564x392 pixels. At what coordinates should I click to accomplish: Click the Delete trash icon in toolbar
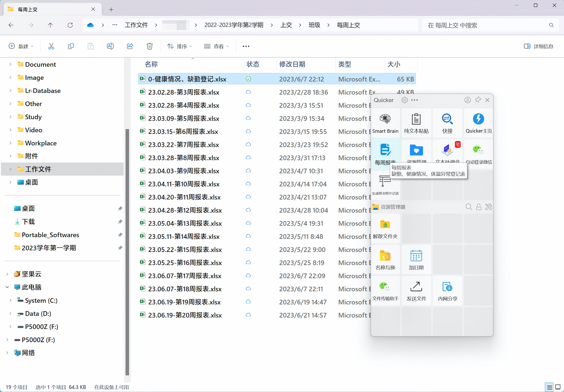[x=150, y=46]
